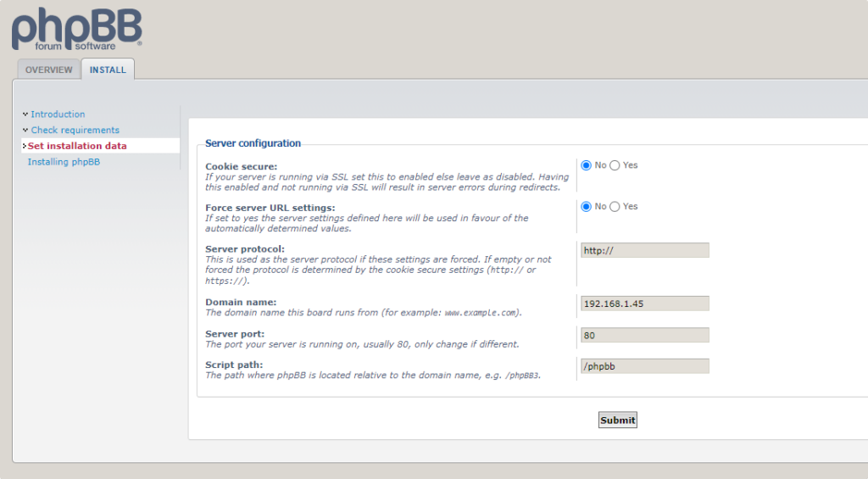
Task: Click the Server configuration heading
Action: point(253,143)
